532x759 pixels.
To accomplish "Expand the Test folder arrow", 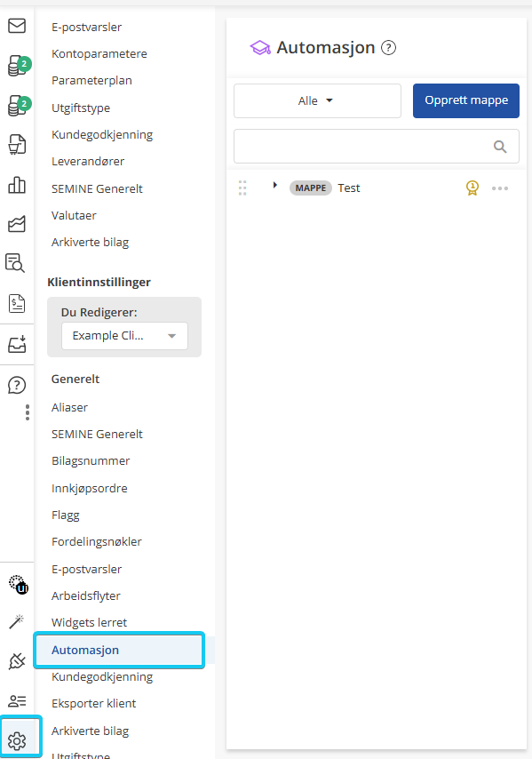I will point(274,185).
